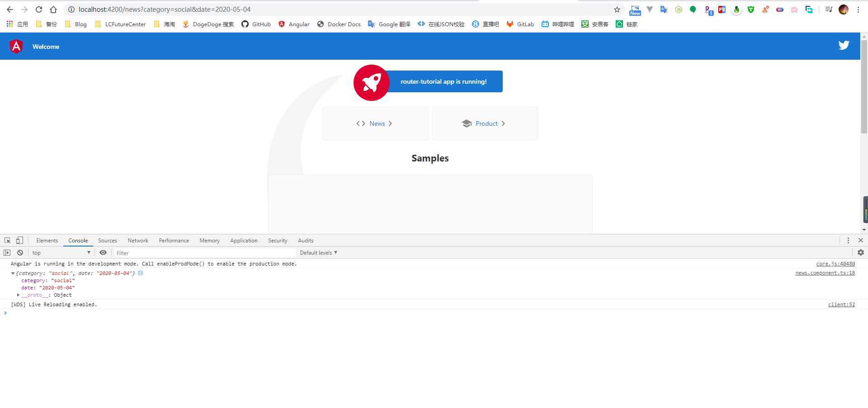Click the Product card link
Viewport: 868px width, 408px height.
click(x=485, y=123)
